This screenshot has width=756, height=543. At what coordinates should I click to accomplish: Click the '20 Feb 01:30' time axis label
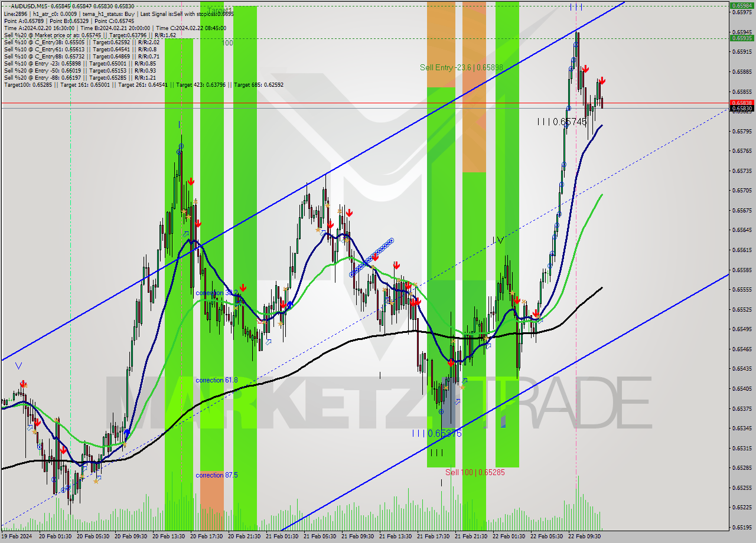coord(56,537)
